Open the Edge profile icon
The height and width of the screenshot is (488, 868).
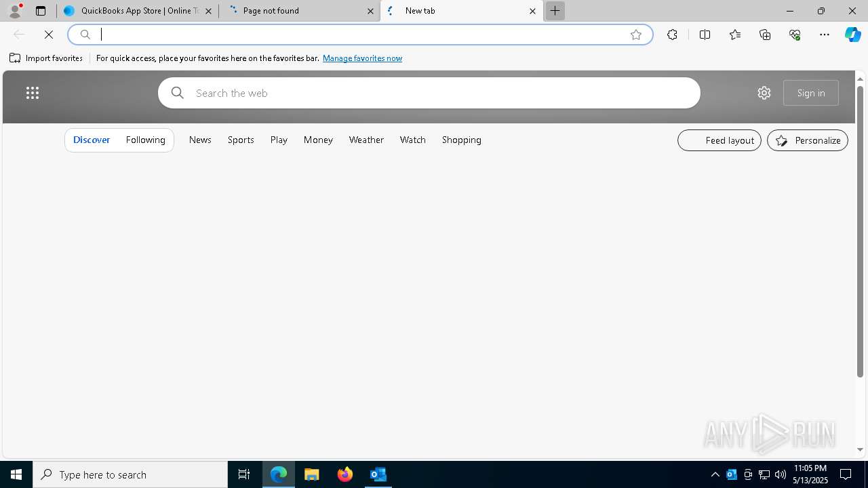tap(15, 11)
